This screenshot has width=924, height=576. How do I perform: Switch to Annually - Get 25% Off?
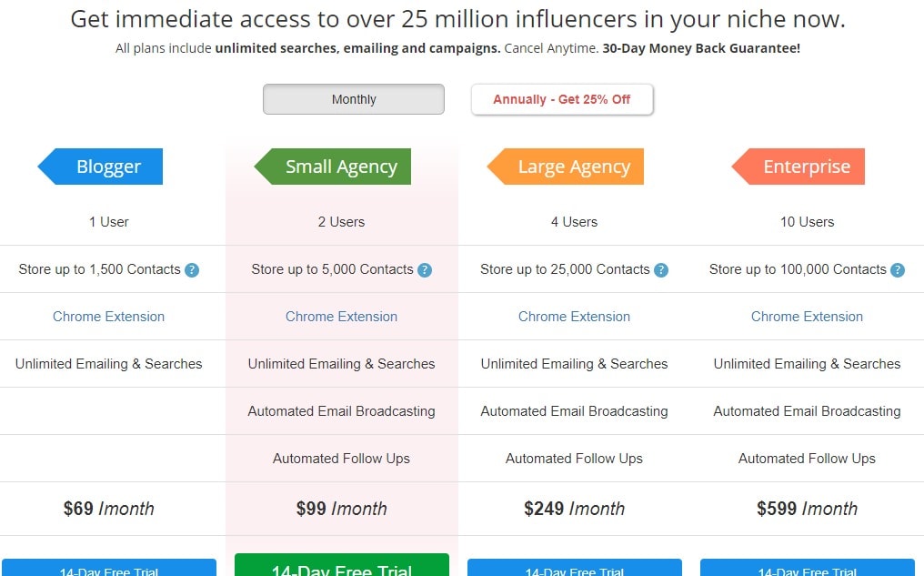tap(562, 99)
